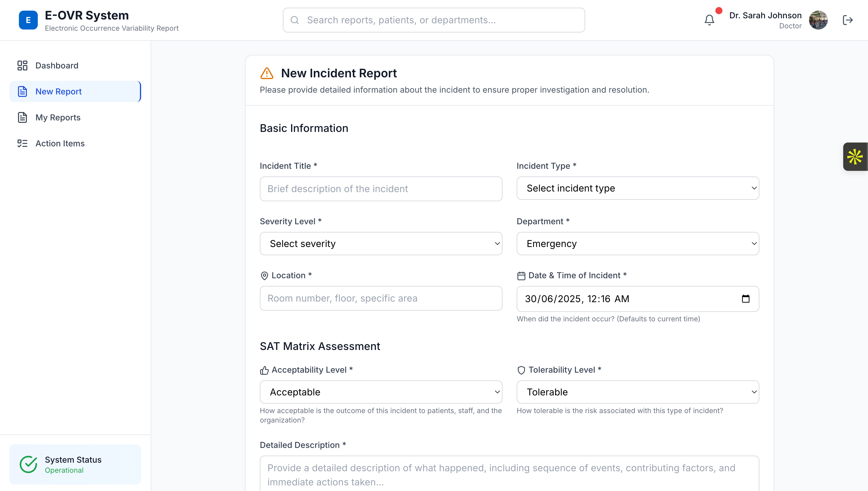The height and width of the screenshot is (491, 868).
Task: Open My Reports in the sidebar
Action: (x=58, y=117)
